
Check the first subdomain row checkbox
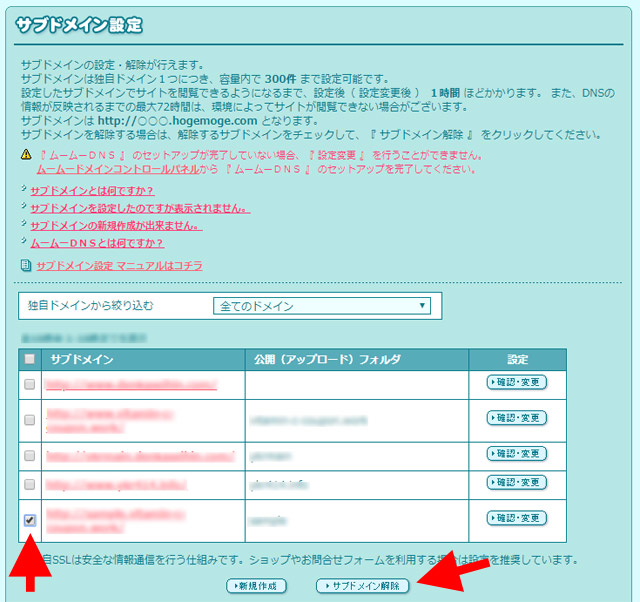(30, 383)
